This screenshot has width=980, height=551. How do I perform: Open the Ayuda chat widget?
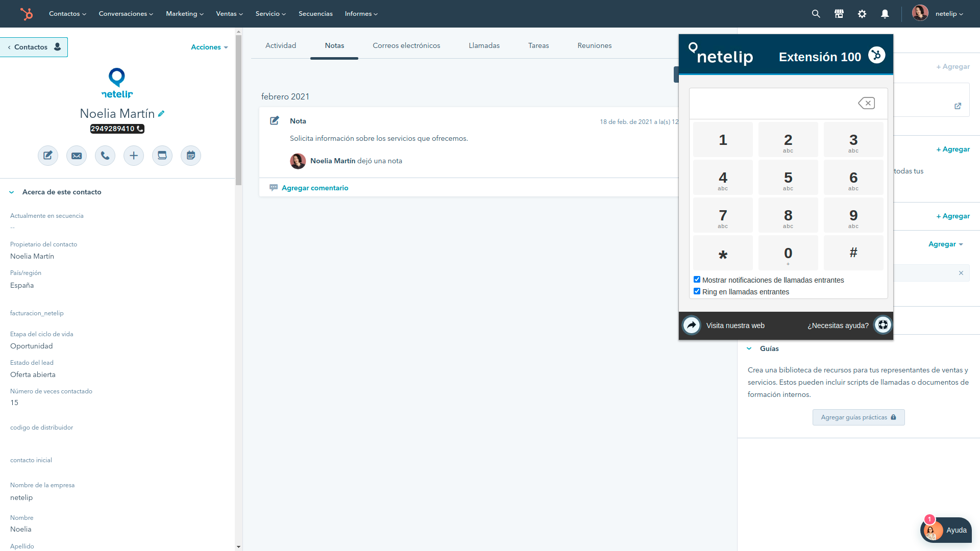click(x=946, y=530)
